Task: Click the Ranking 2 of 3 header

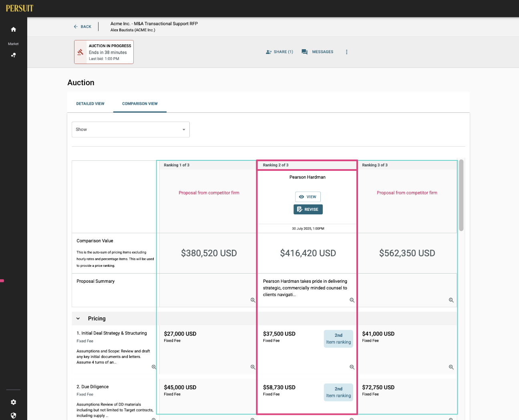Action: 276,165
